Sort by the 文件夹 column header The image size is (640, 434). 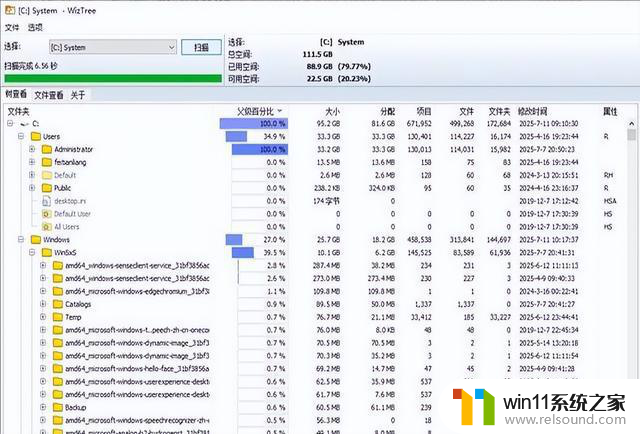pyautogui.click(x=18, y=111)
